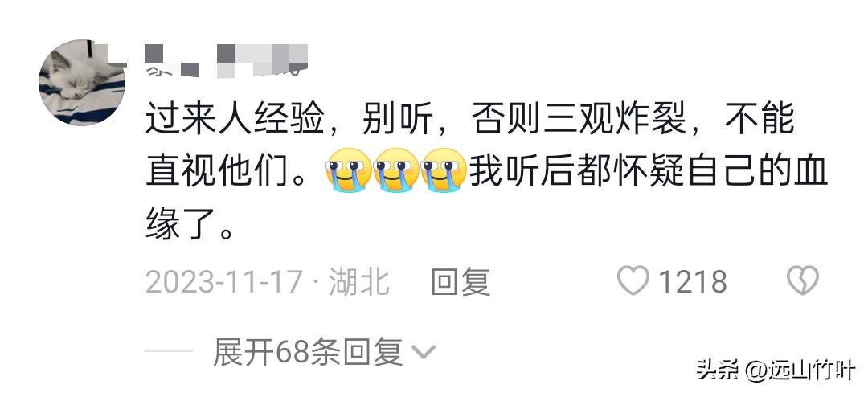Open the commenter's sleeping cat avatar
868x393 pixels.
point(82,83)
